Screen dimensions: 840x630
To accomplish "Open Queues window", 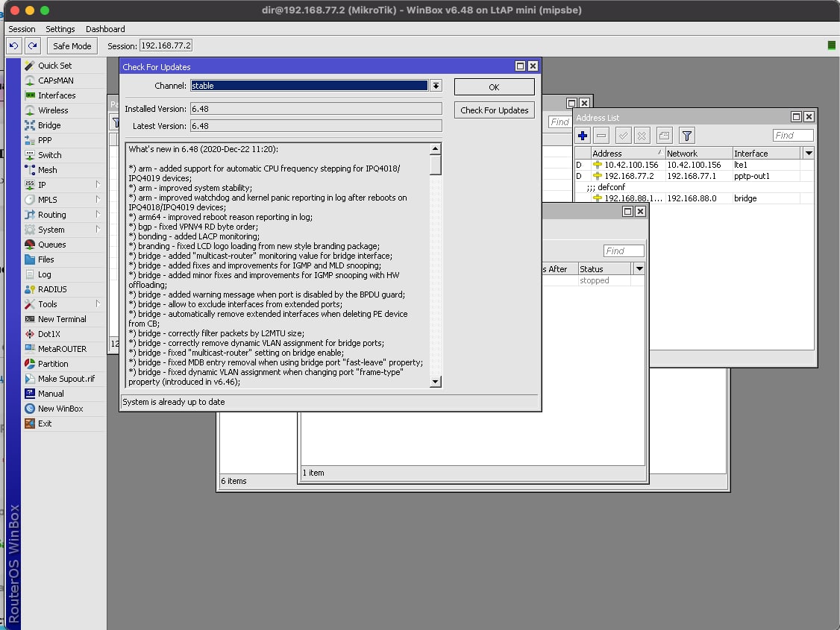I will (x=52, y=245).
